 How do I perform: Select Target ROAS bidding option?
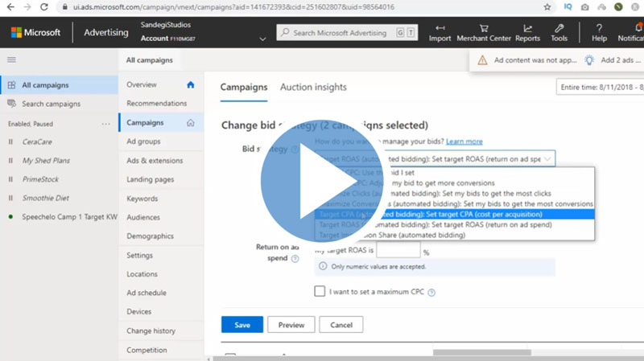455,224
